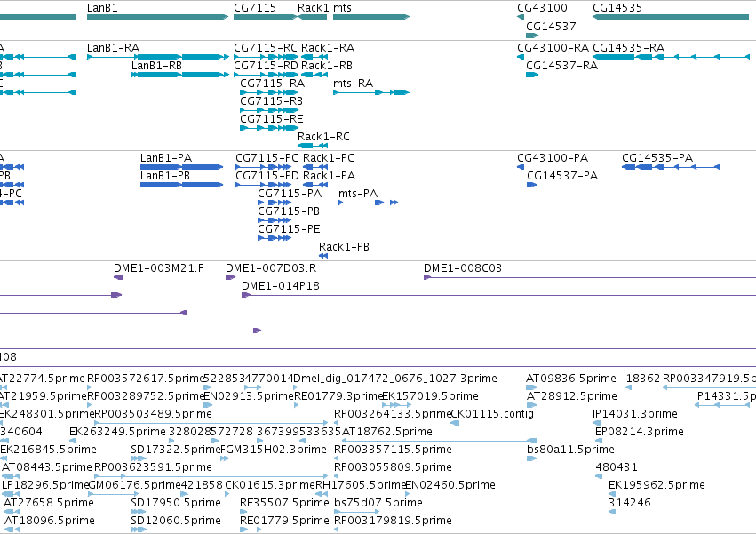Select the DME1-008C03 clone feature

click(x=590, y=277)
